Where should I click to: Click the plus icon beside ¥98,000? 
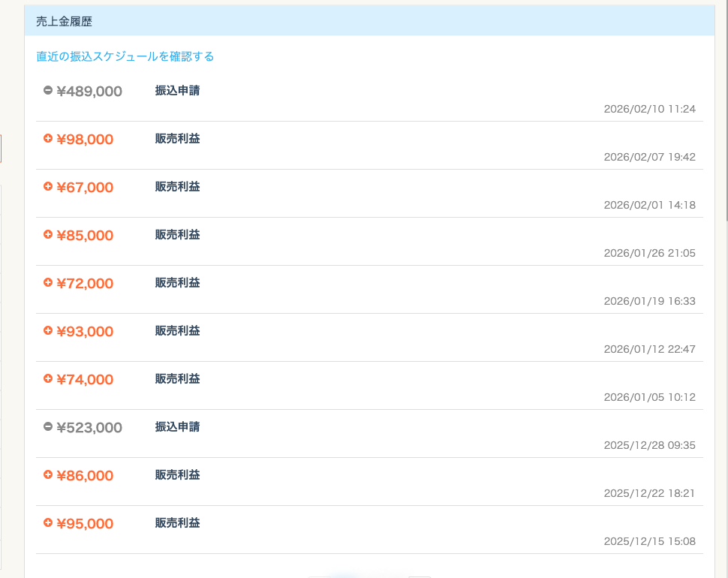point(48,139)
